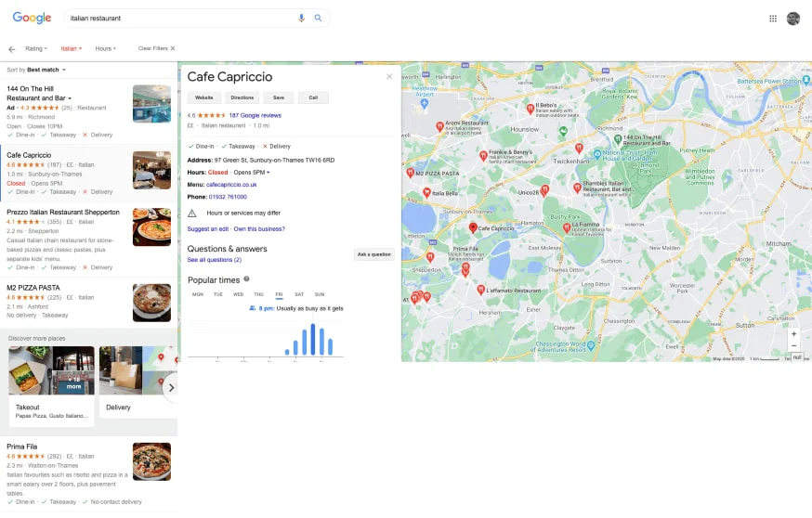This screenshot has width=812, height=518.
Task: Open the Prezzo Italian Restaurant pizza photo
Action: pyautogui.click(x=151, y=227)
